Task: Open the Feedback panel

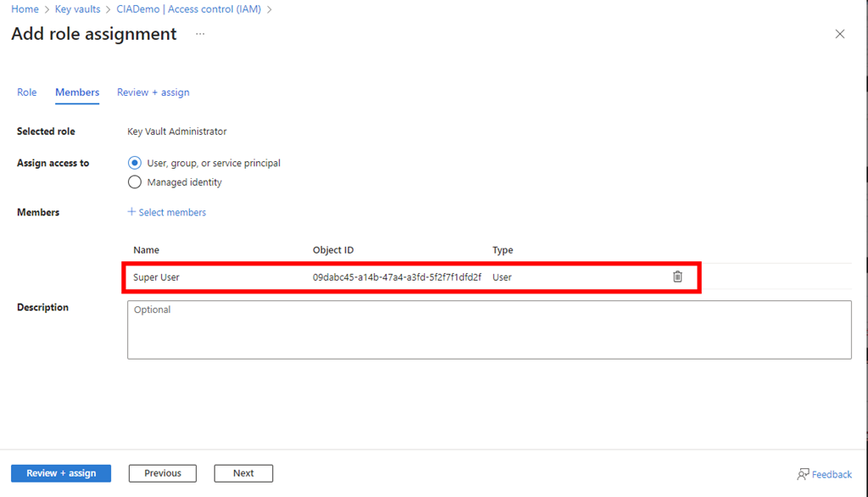Action: 824,474
